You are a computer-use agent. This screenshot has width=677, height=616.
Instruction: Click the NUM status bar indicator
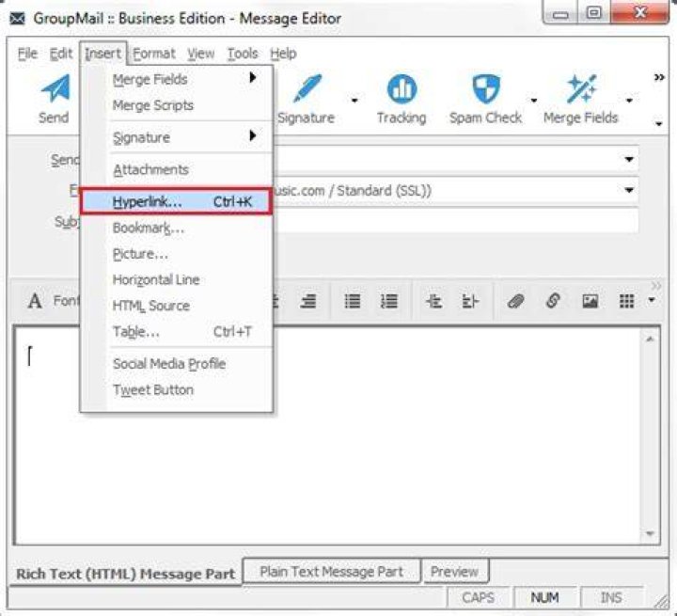[544, 597]
